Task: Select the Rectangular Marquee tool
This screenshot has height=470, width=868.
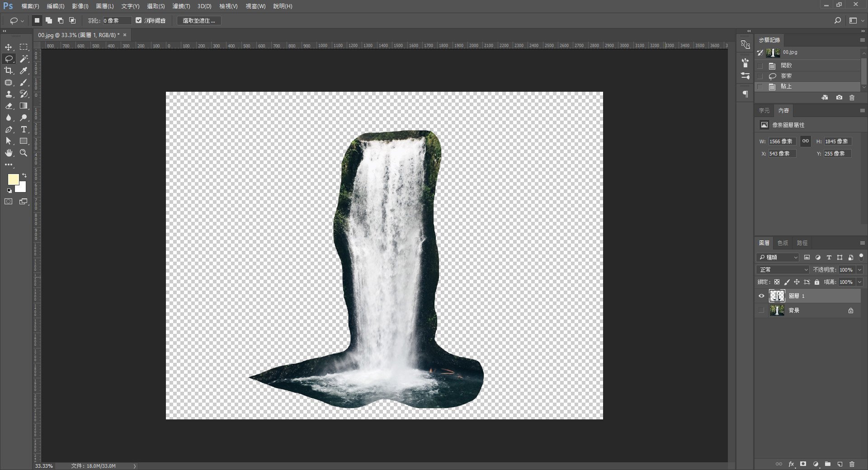Action: pos(24,47)
